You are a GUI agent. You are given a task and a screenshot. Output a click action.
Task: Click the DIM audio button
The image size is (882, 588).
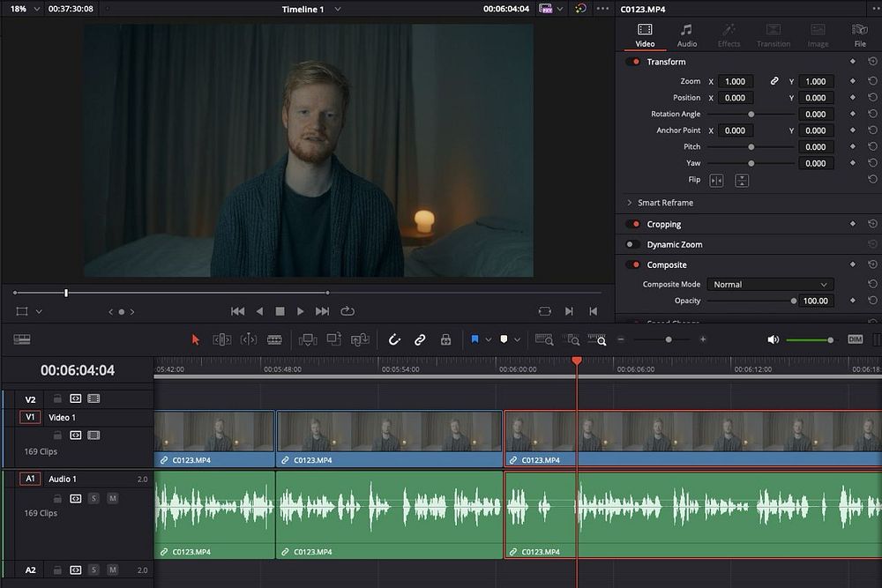click(855, 339)
